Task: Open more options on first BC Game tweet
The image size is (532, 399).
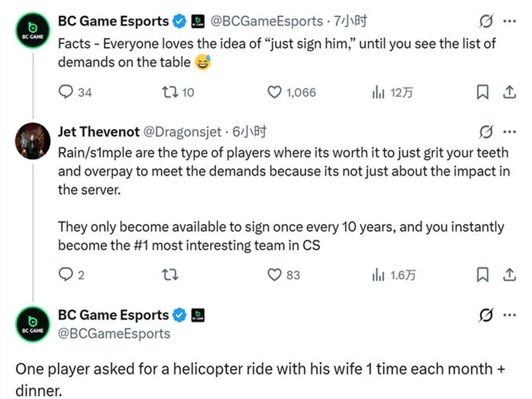Action: coord(509,21)
